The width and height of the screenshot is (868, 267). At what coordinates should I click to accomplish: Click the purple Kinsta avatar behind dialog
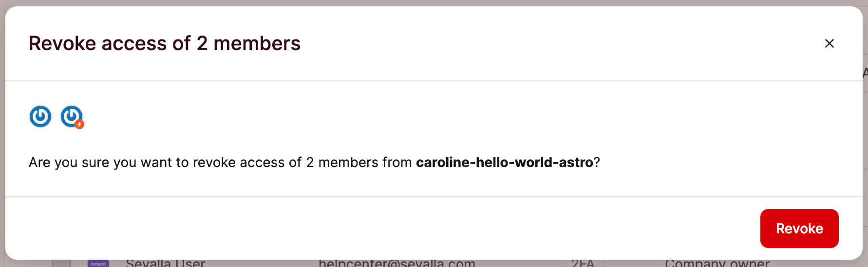[98, 263]
